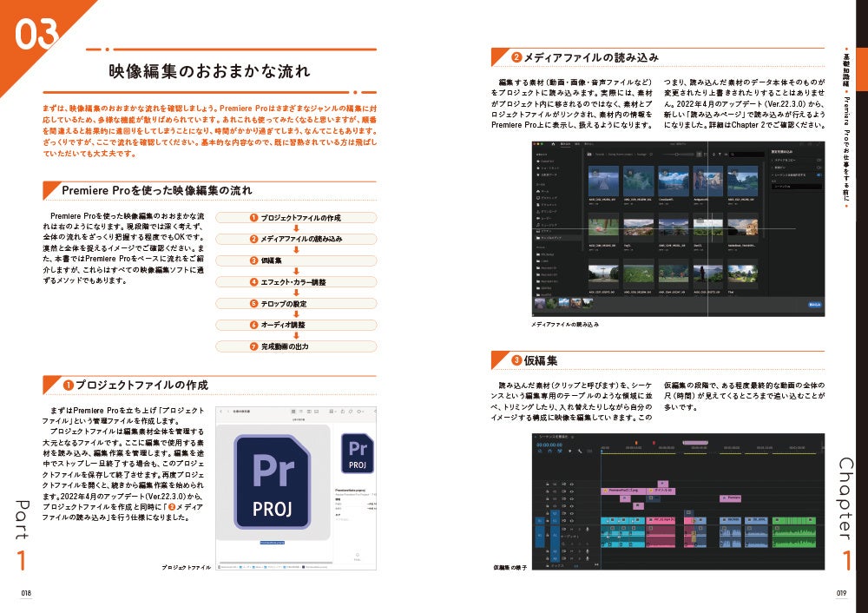Viewport: 868px width, 613px height.
Task: Toggle lock on the topmost video track
Action: coord(548,484)
